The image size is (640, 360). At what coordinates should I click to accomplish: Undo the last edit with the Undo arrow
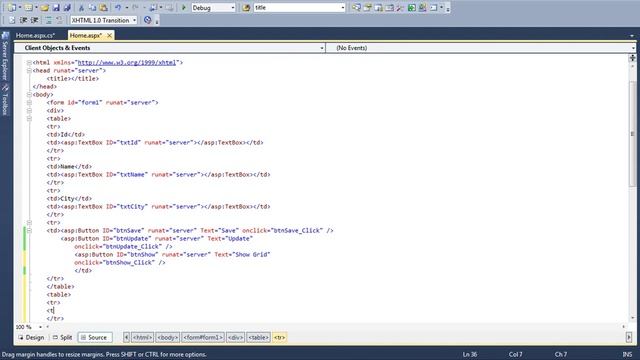tap(118, 8)
